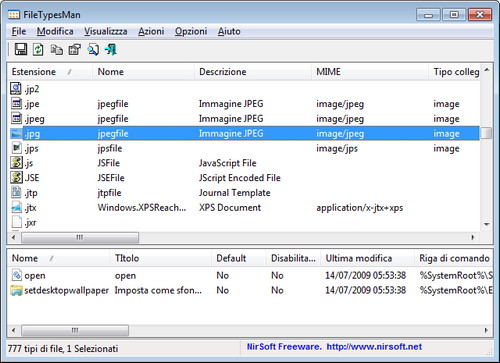
Task: Sort by Estensione column header
Action: pyautogui.click(x=50, y=72)
